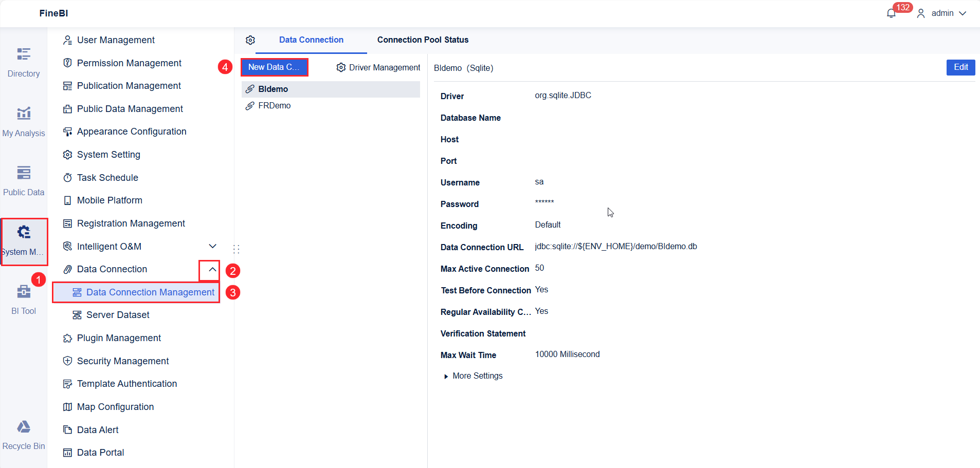Image resolution: width=980 pixels, height=468 pixels.
Task: Open Plugin Management menu entry
Action: pyautogui.click(x=118, y=338)
